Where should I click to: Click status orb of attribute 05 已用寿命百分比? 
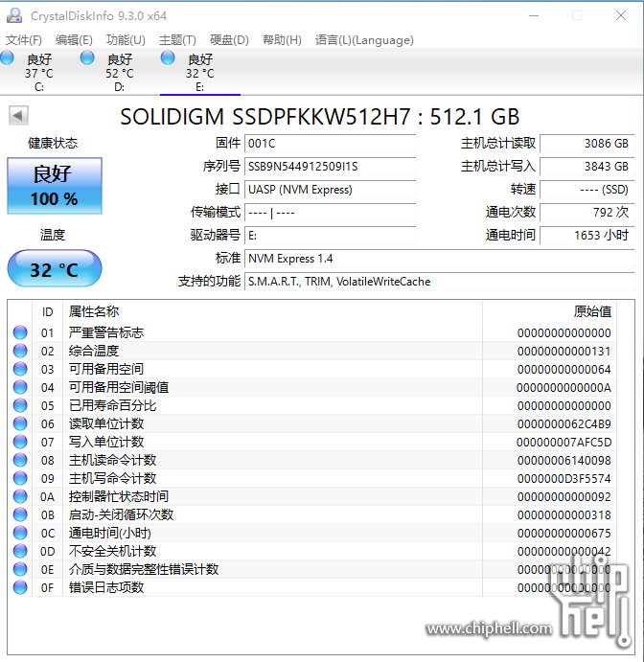[x=20, y=405]
